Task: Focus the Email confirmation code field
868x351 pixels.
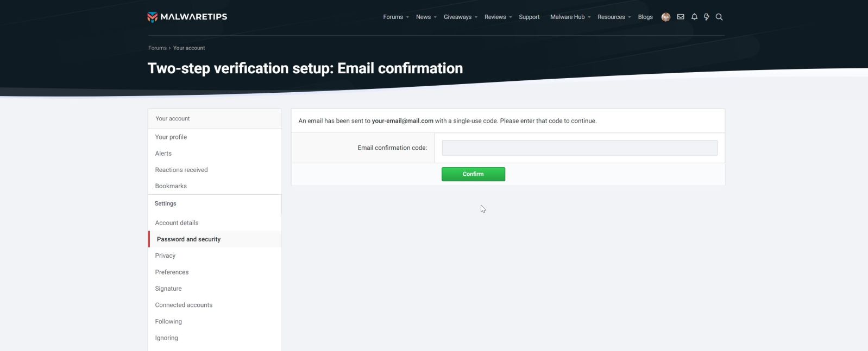Action: [580, 148]
